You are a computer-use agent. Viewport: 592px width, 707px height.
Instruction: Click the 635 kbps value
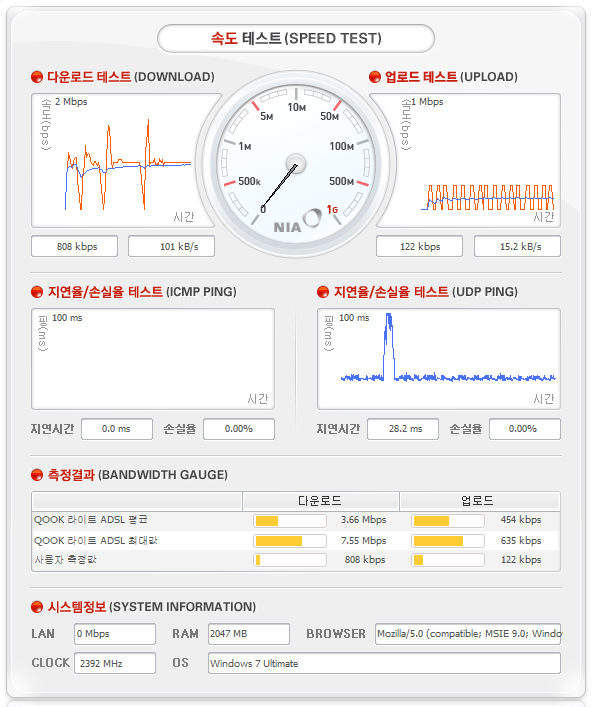click(x=521, y=540)
